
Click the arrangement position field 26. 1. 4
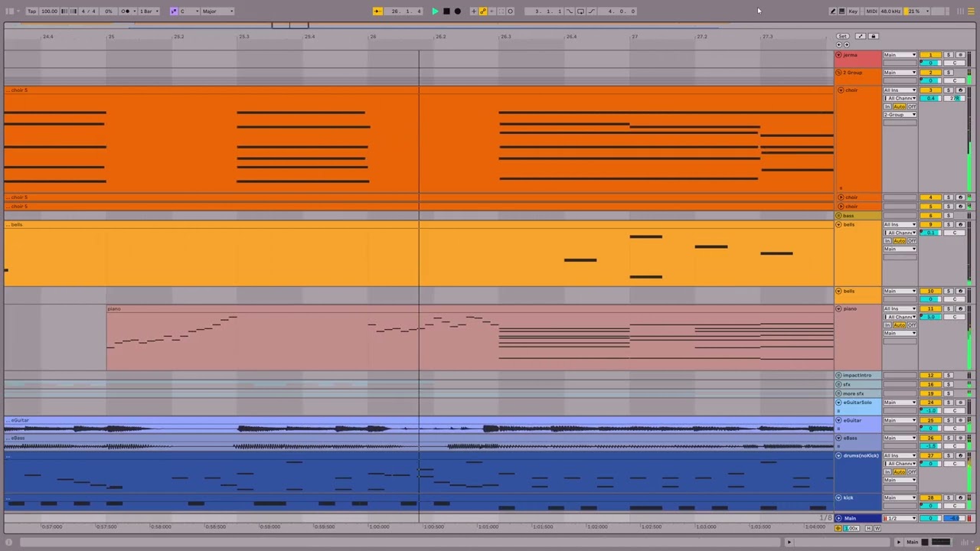[404, 11]
